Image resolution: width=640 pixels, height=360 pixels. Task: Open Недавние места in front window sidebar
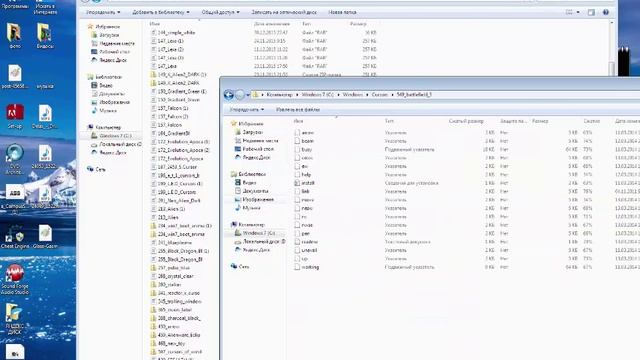260,141
